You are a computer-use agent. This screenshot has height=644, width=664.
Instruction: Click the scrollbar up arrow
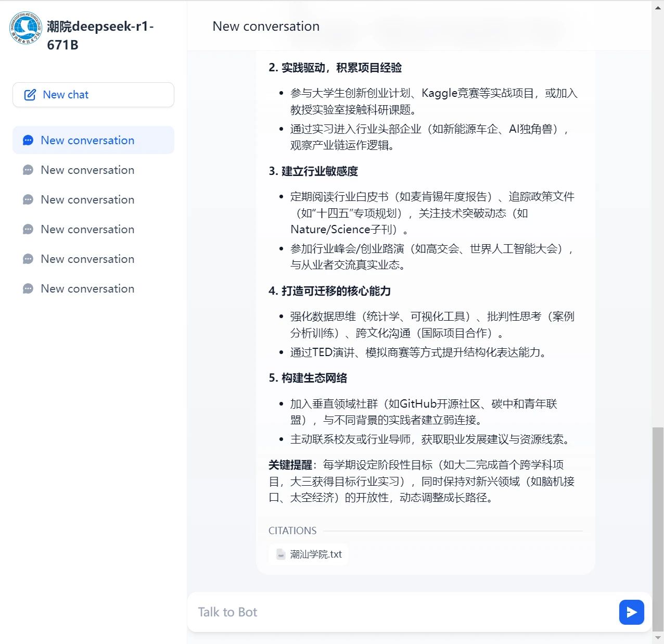(658, 7)
